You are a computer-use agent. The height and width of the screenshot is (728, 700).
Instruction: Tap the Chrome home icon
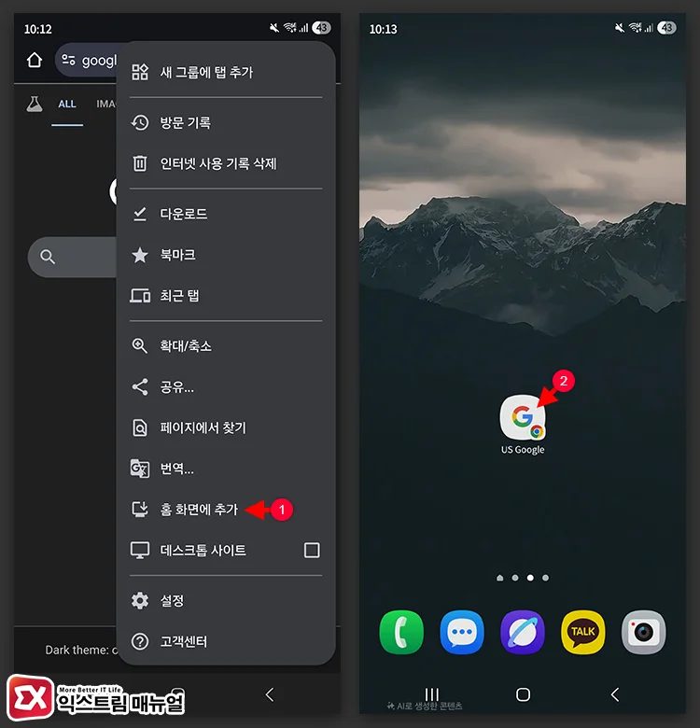tap(35, 60)
